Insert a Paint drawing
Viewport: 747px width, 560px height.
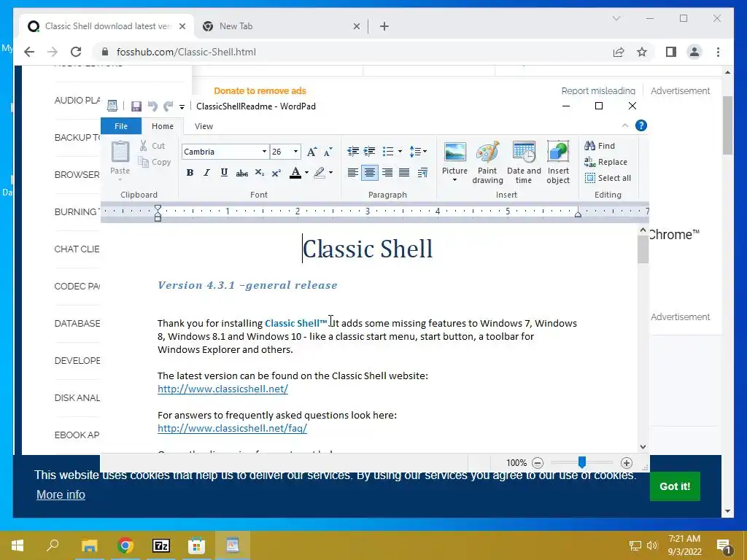coord(487,163)
